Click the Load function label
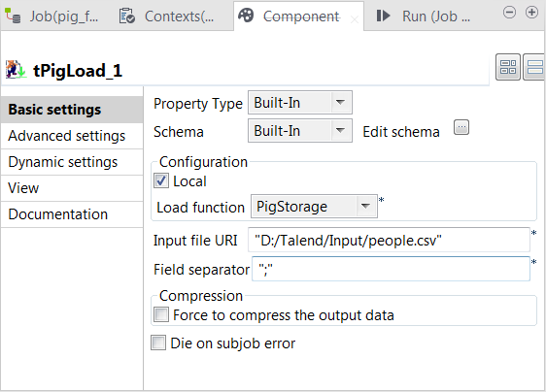 coord(200,208)
